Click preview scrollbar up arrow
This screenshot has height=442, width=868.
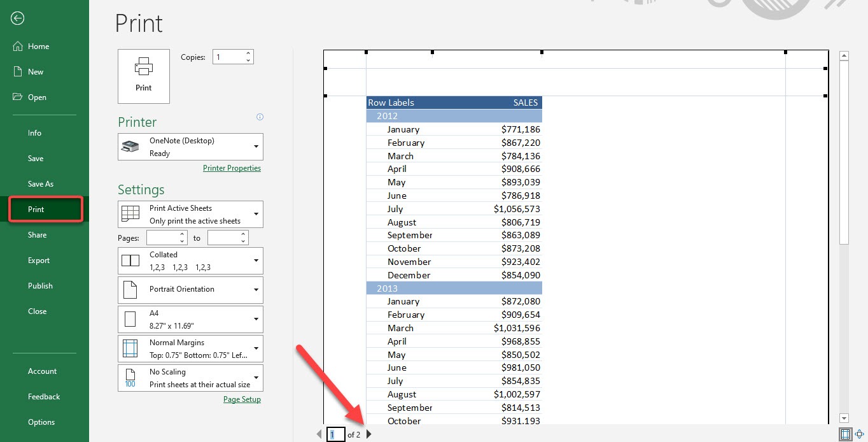844,56
